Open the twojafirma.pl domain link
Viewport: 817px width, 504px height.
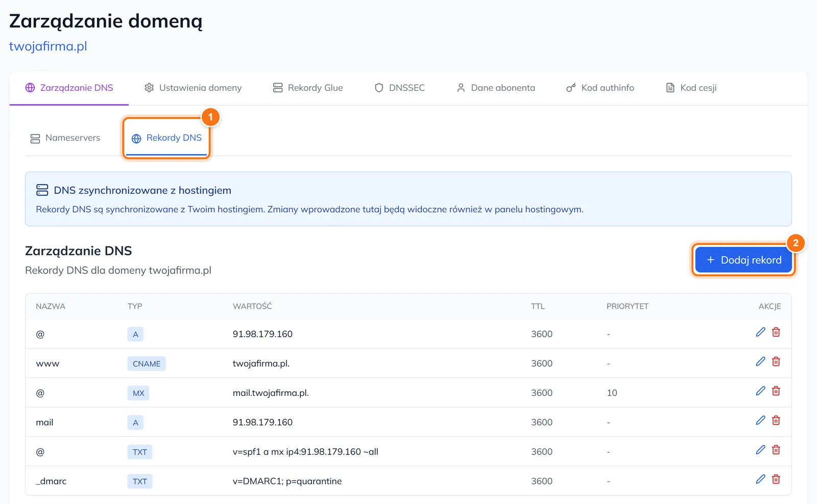click(x=48, y=46)
